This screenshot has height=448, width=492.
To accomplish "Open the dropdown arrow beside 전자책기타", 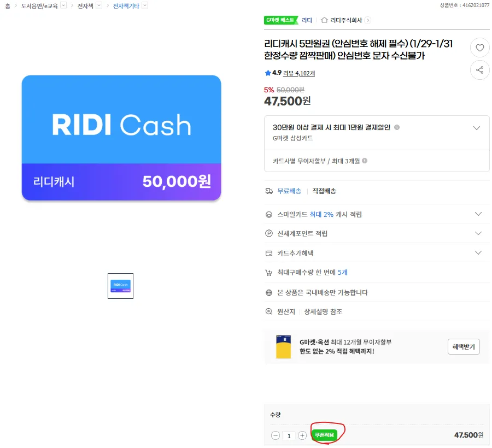I will [x=145, y=5].
